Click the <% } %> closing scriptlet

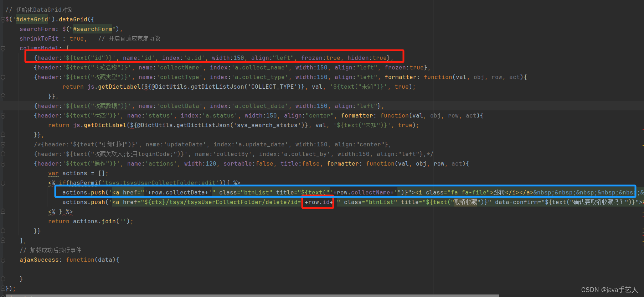coord(61,212)
